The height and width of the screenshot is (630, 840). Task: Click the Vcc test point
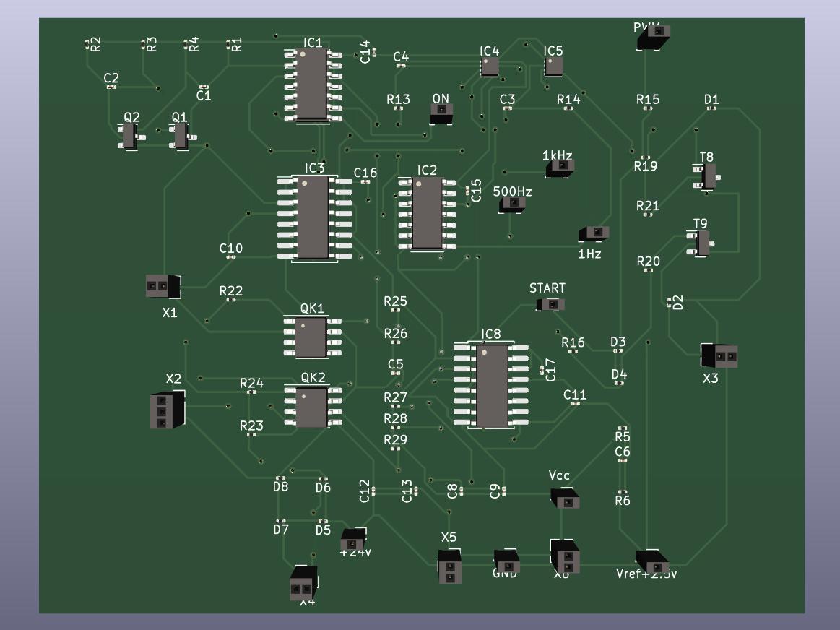(x=565, y=499)
